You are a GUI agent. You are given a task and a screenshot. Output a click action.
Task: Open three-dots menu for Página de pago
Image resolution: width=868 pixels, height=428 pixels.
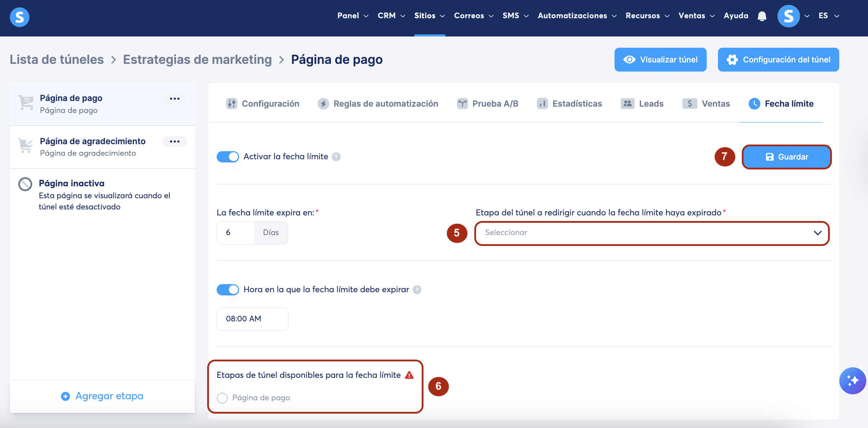[x=175, y=99]
